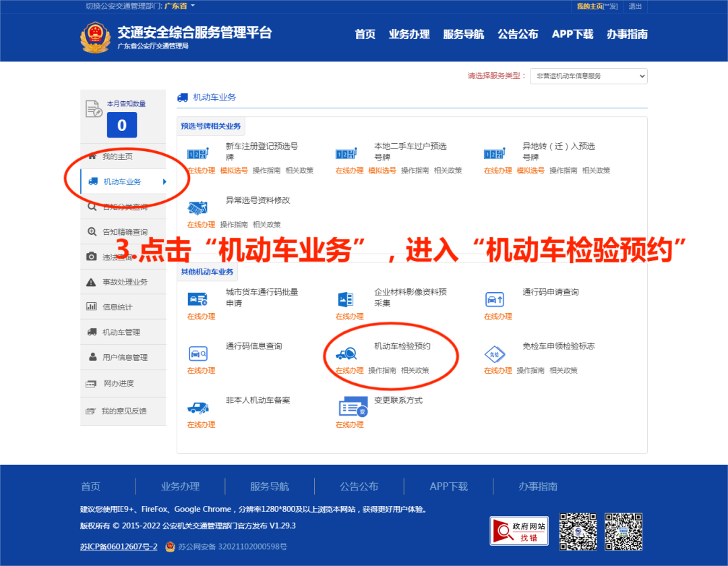Click 操作指南 under 机动车检验预约

point(382,370)
